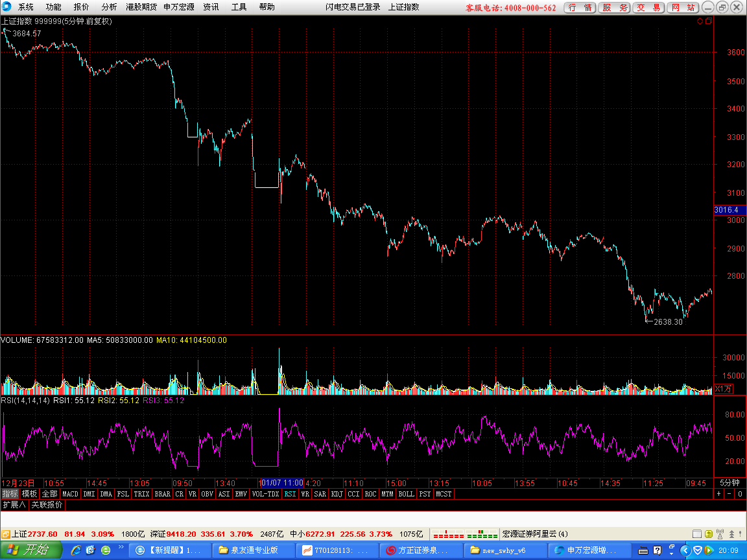Click the second quick launch browser icon
The image size is (747, 560).
tap(91, 550)
